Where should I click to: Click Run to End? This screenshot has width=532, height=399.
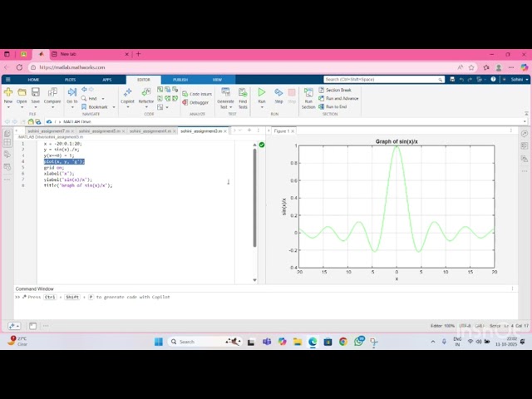(332, 106)
